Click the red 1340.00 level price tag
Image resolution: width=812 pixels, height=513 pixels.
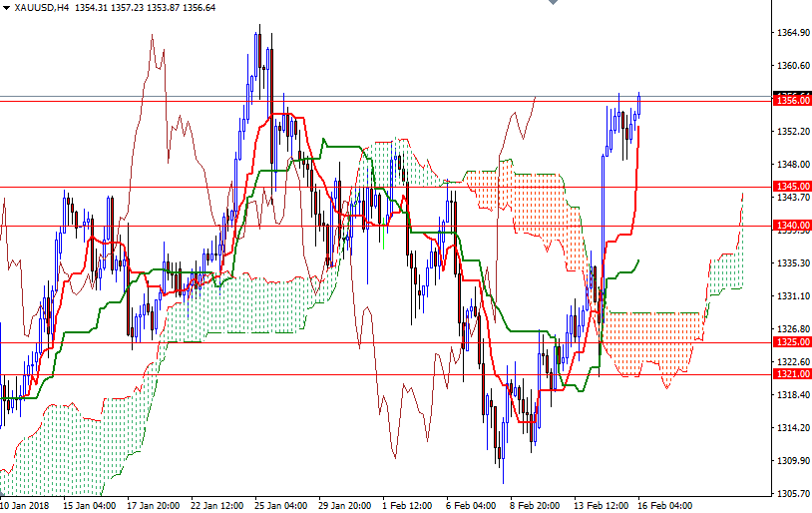point(792,226)
